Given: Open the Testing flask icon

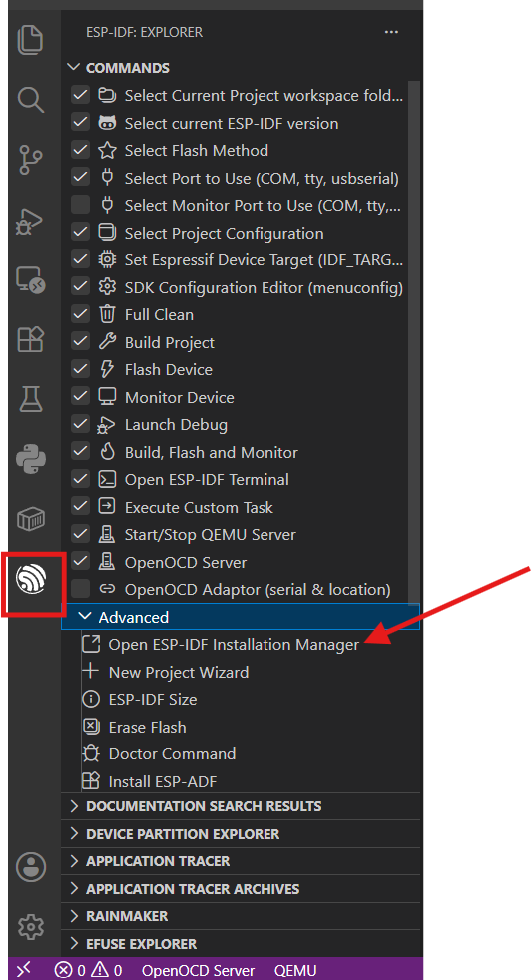Looking at the screenshot, I should 31,399.
